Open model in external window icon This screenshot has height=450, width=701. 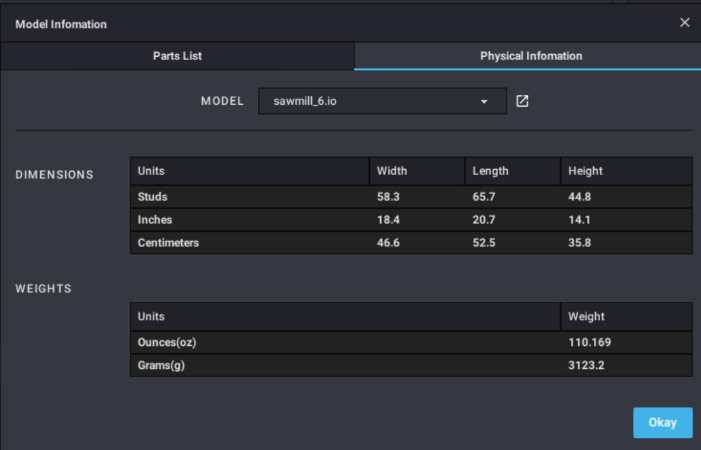[x=522, y=102]
